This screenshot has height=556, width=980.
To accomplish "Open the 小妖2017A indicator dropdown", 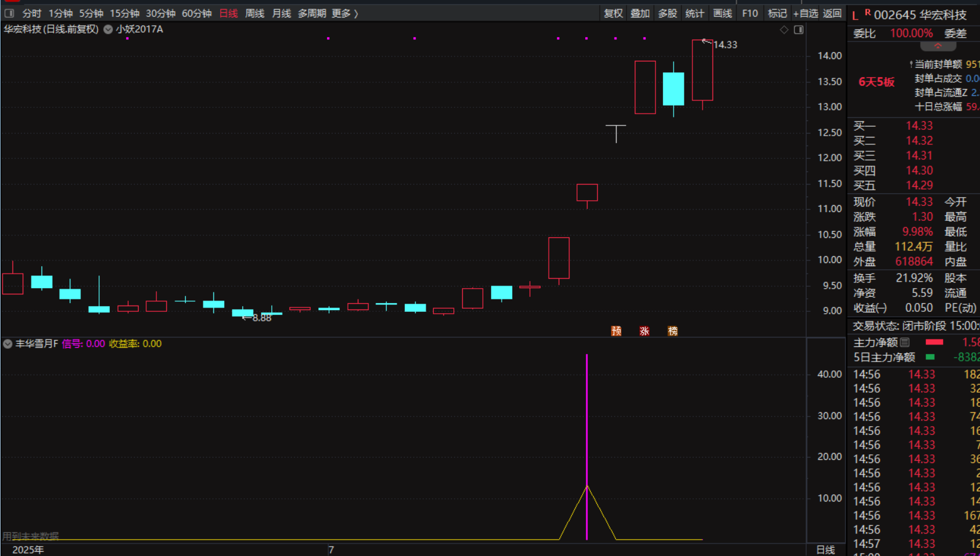I will click(108, 29).
